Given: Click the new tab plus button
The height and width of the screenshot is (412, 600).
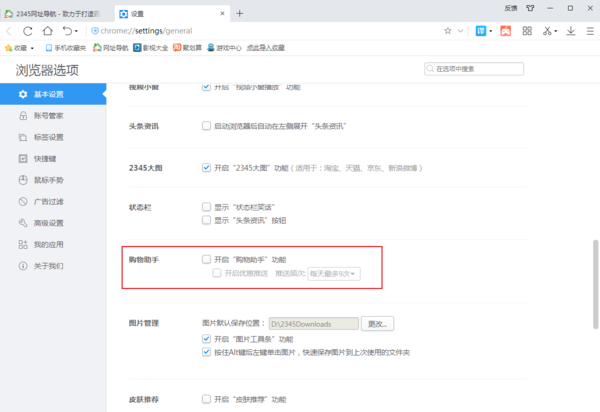Looking at the screenshot, I should (240, 13).
